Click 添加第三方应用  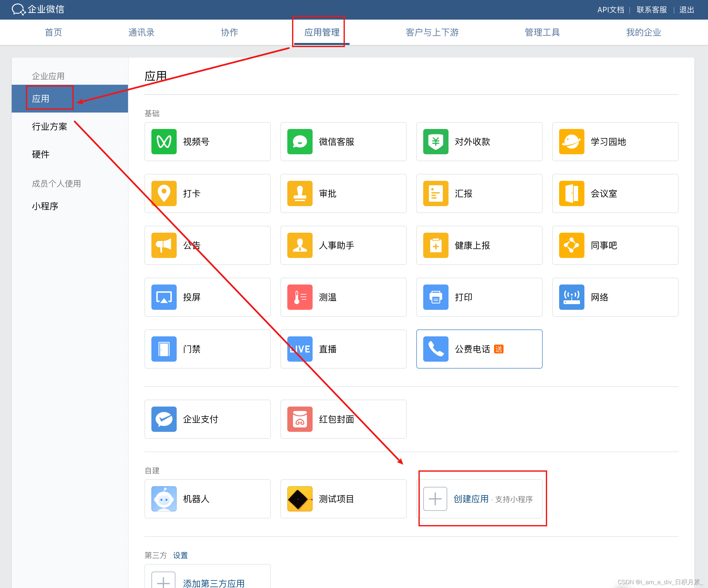coord(214,583)
